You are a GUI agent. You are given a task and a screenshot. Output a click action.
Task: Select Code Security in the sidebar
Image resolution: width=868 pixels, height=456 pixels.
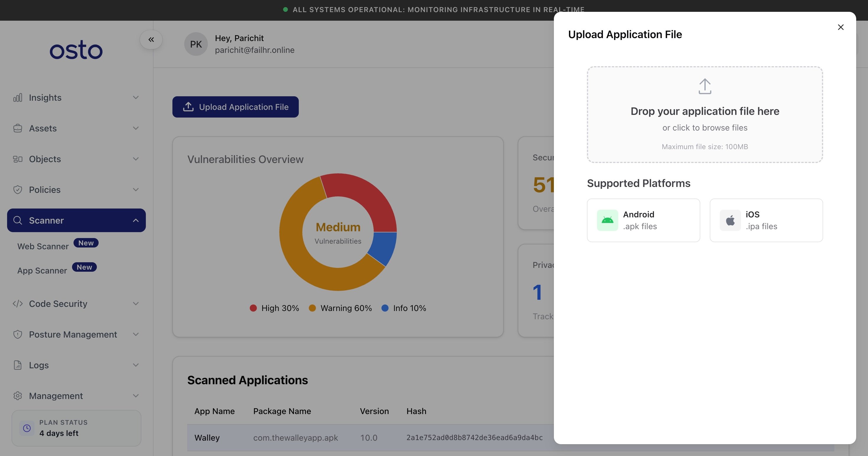click(76, 303)
